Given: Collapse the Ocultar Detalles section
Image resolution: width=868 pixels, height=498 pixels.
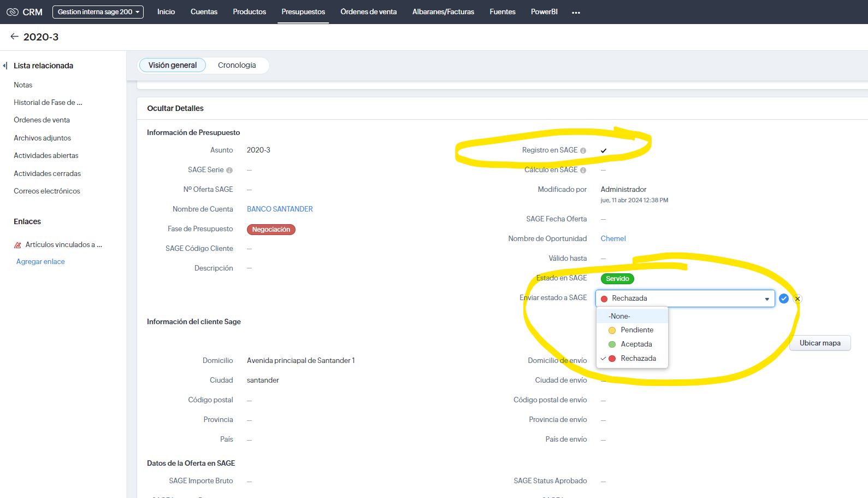Looking at the screenshot, I should (x=175, y=108).
